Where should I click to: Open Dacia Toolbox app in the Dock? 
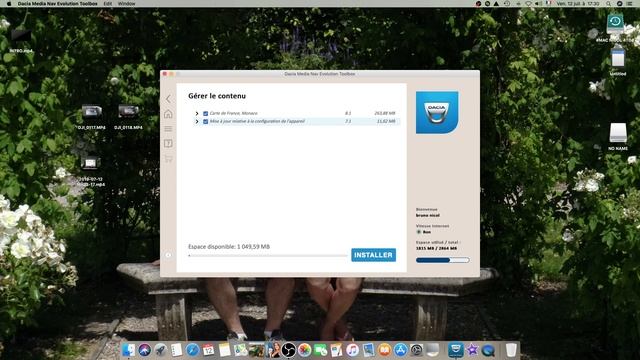(x=456, y=350)
